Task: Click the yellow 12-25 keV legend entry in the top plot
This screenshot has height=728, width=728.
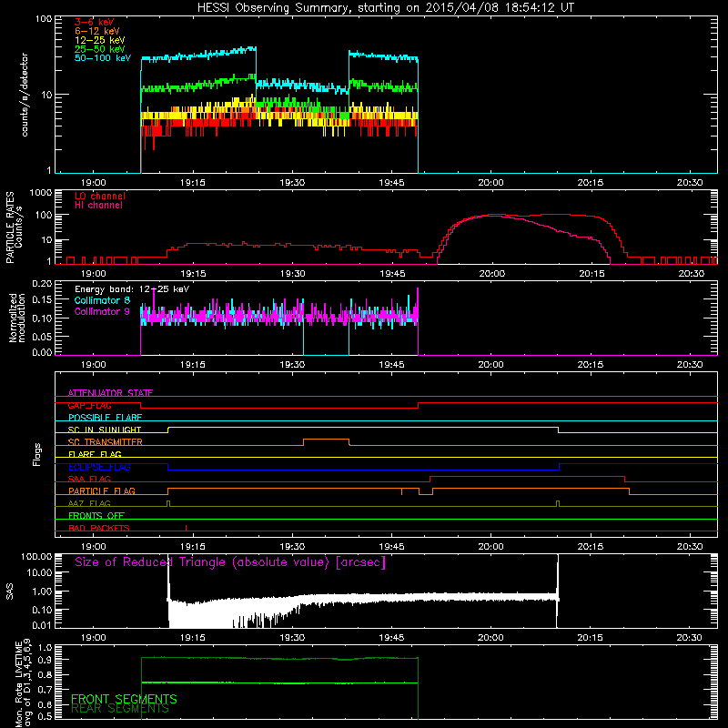Action: coord(100,40)
